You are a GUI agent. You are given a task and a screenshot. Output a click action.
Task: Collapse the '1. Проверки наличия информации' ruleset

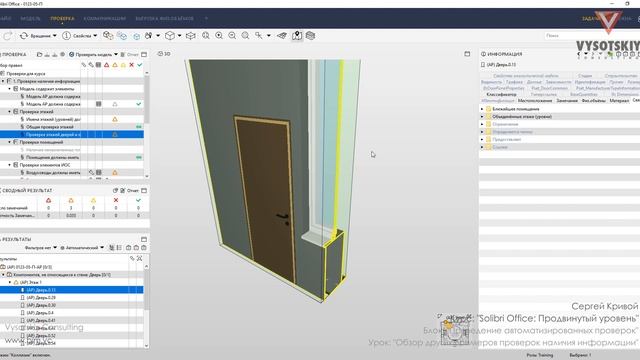pos(3,81)
